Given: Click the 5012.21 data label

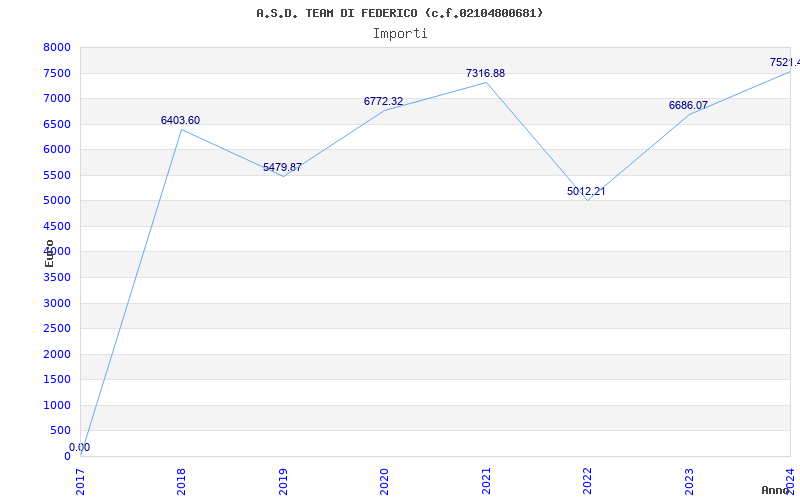Looking at the screenshot, I should [586, 191].
